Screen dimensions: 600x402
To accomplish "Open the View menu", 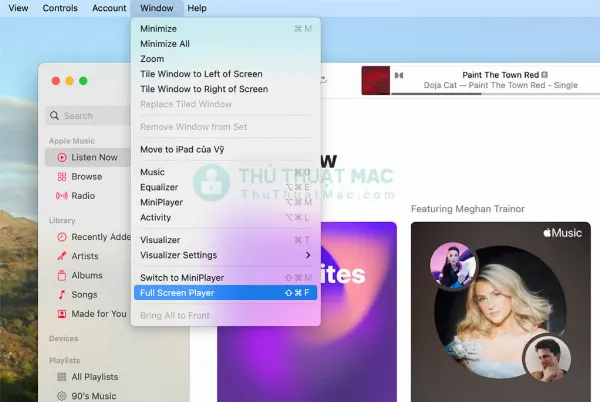I will 18,8.
